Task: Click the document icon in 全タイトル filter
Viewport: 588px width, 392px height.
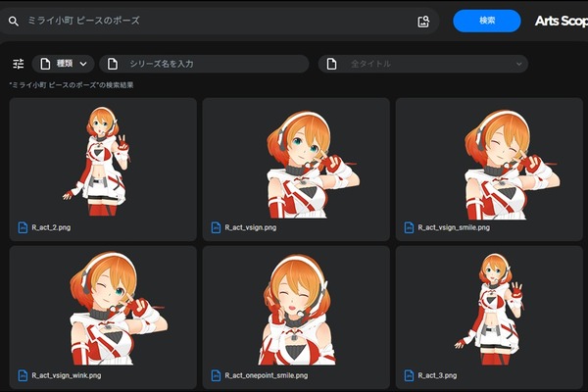Action: pyautogui.click(x=331, y=64)
